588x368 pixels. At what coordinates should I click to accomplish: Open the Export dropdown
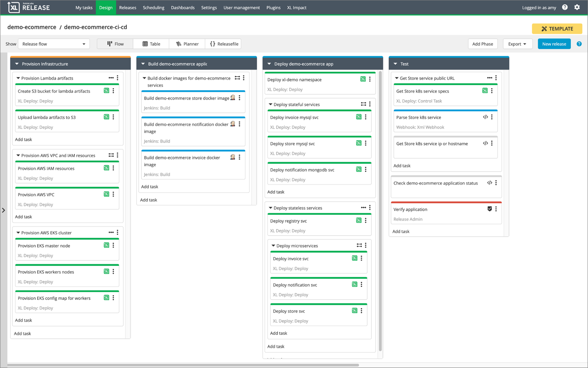click(517, 44)
